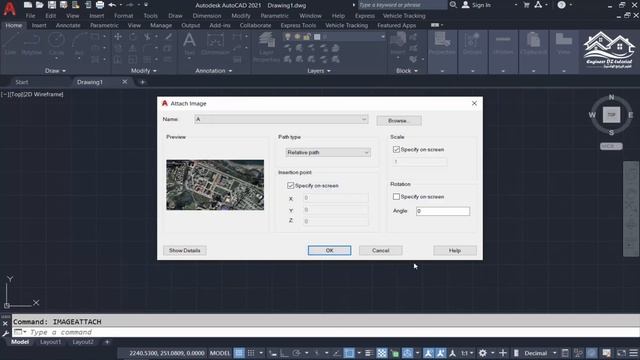Expand the Layers panel flyout
Viewport: 640px width, 360px height.
point(319,71)
